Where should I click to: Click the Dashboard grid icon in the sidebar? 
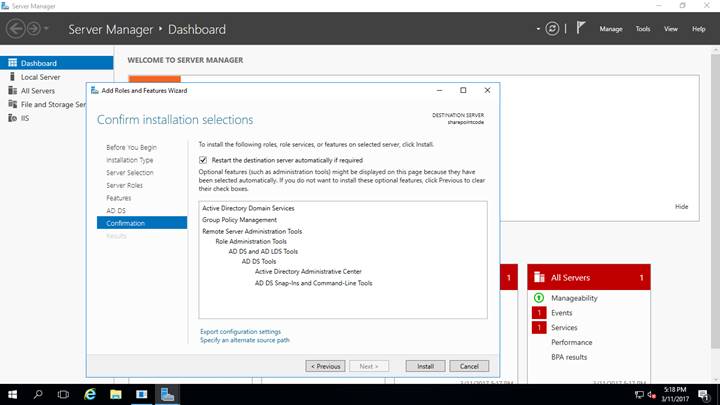pos(12,63)
